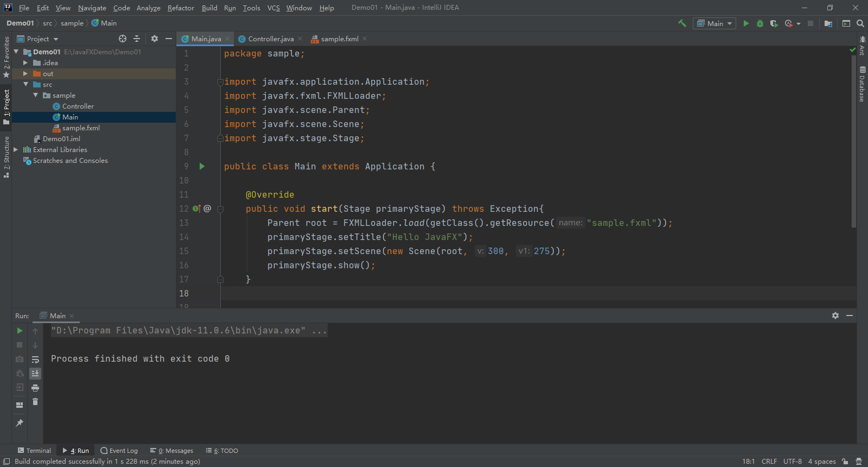Screen dimensions: 868x467
Task: Toggle the Structure tool window
Action: click(x=6, y=157)
